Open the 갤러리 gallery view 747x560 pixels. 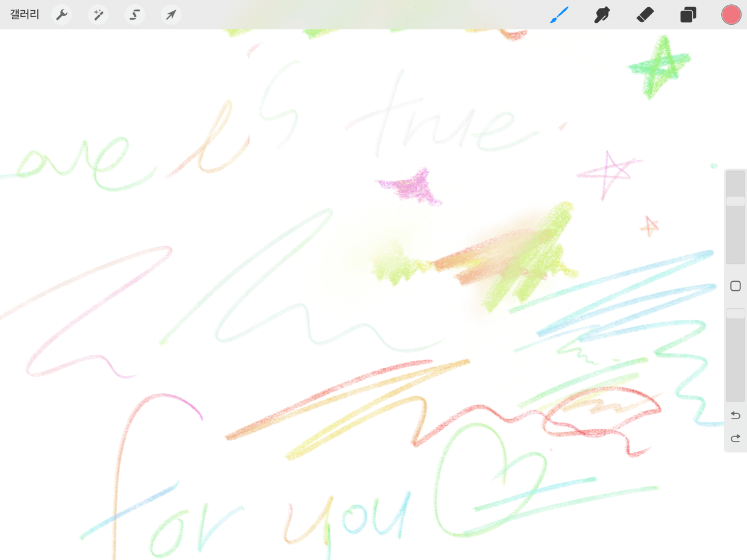click(x=25, y=14)
